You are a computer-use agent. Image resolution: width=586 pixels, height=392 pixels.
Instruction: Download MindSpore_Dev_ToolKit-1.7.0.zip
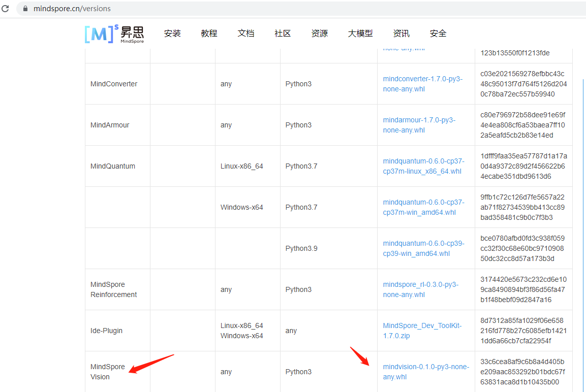tap(422, 331)
